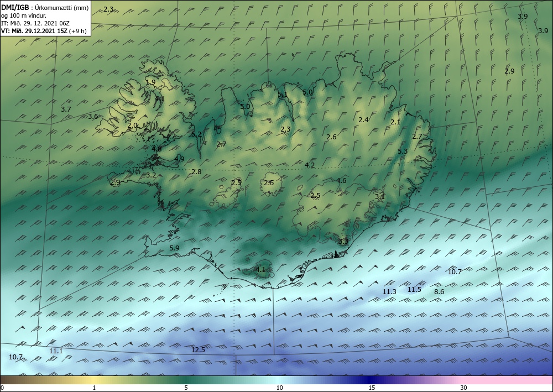This screenshot has width=553, height=392.
Task: Click the 4.9 value on the map
Action: coord(179,159)
